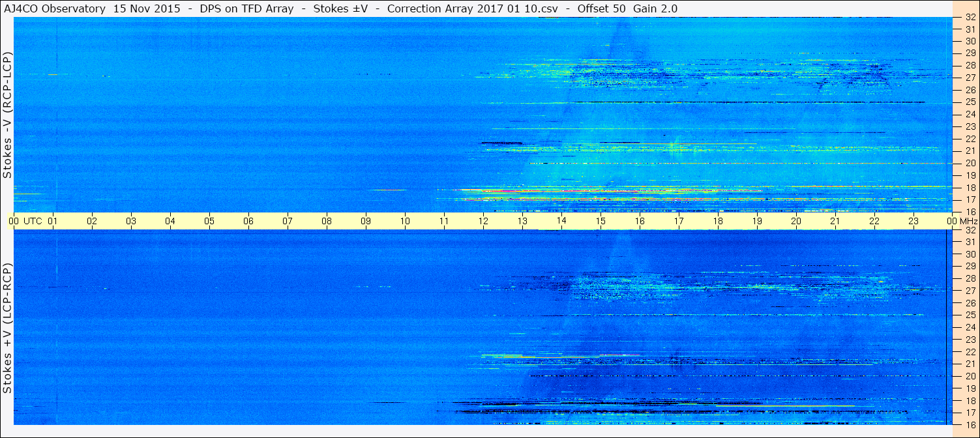This screenshot has height=438, width=980.
Task: Pick the 13 hour tick on time bar
Action: pyautogui.click(x=522, y=221)
